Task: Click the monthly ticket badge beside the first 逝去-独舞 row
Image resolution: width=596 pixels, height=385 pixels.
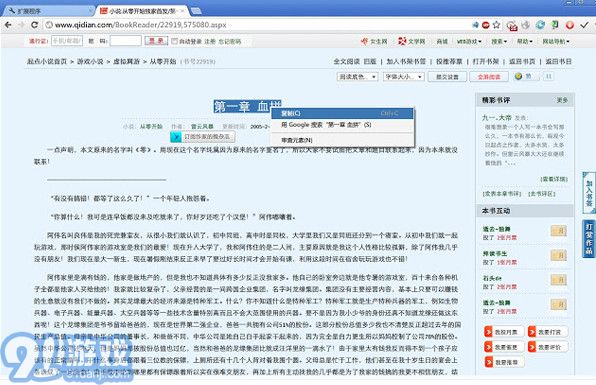Action: click(558, 231)
